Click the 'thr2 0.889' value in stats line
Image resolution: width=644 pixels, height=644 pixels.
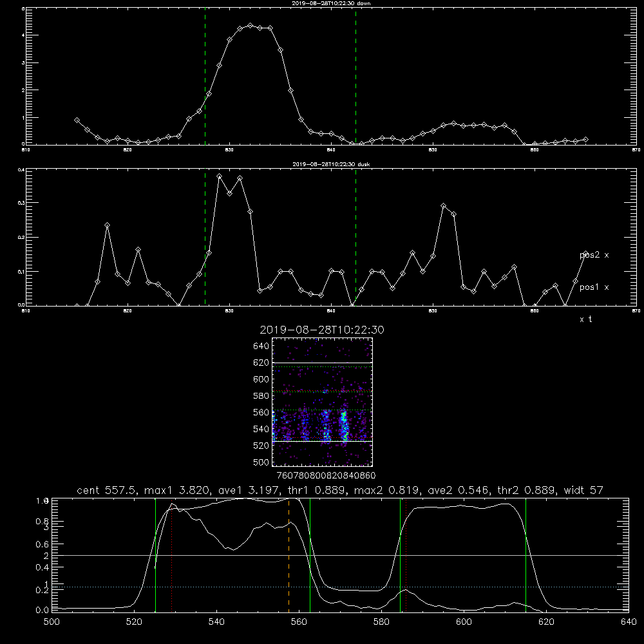tap(527, 490)
